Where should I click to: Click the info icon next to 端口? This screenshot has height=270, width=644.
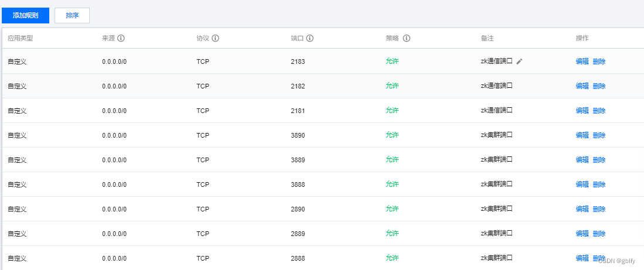(x=310, y=39)
